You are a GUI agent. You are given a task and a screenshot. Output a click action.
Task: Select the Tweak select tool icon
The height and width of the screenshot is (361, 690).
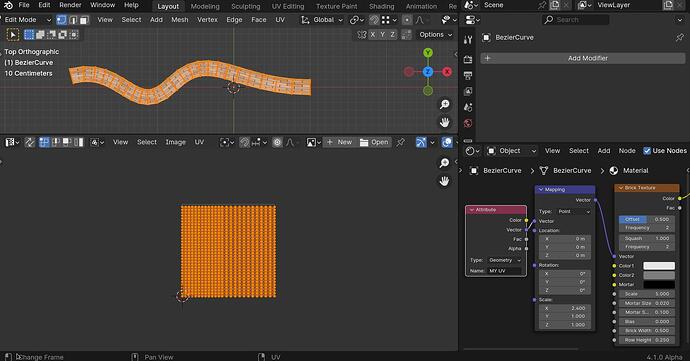pos(13,35)
